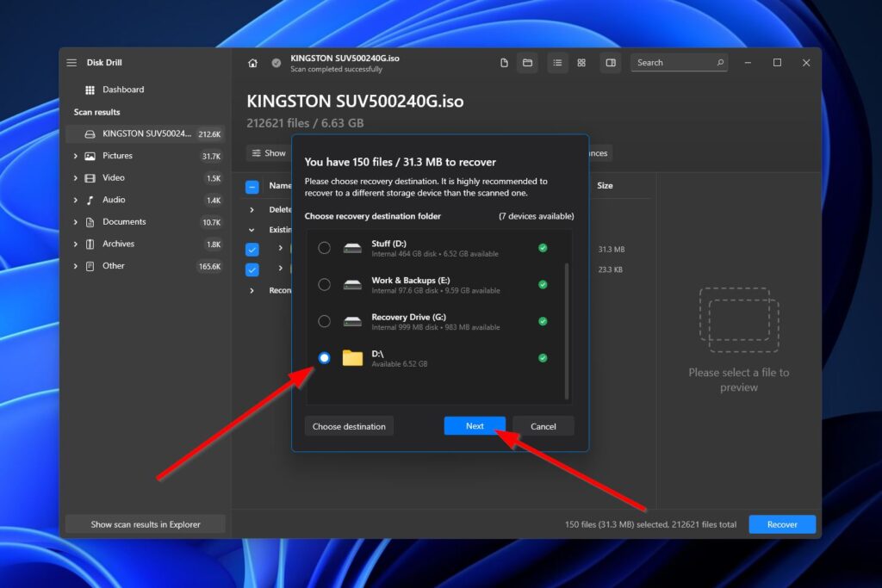
Task: Click inside the Search field
Action: coord(676,62)
